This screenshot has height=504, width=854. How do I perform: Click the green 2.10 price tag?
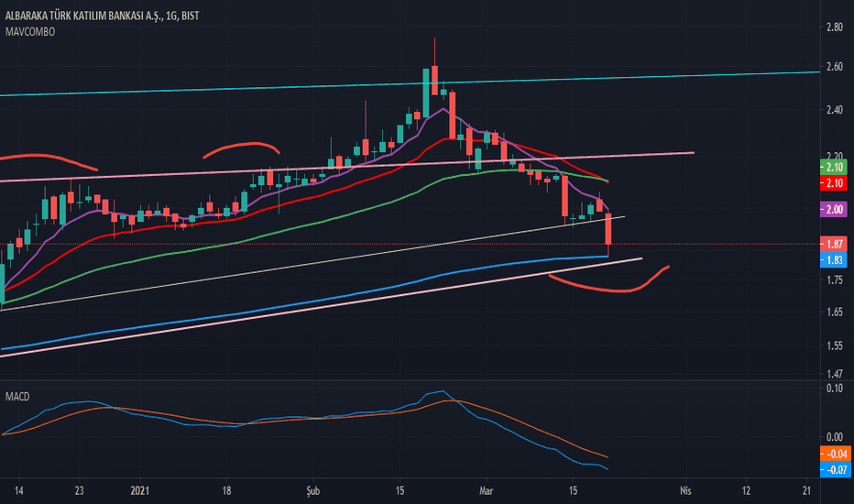point(833,168)
